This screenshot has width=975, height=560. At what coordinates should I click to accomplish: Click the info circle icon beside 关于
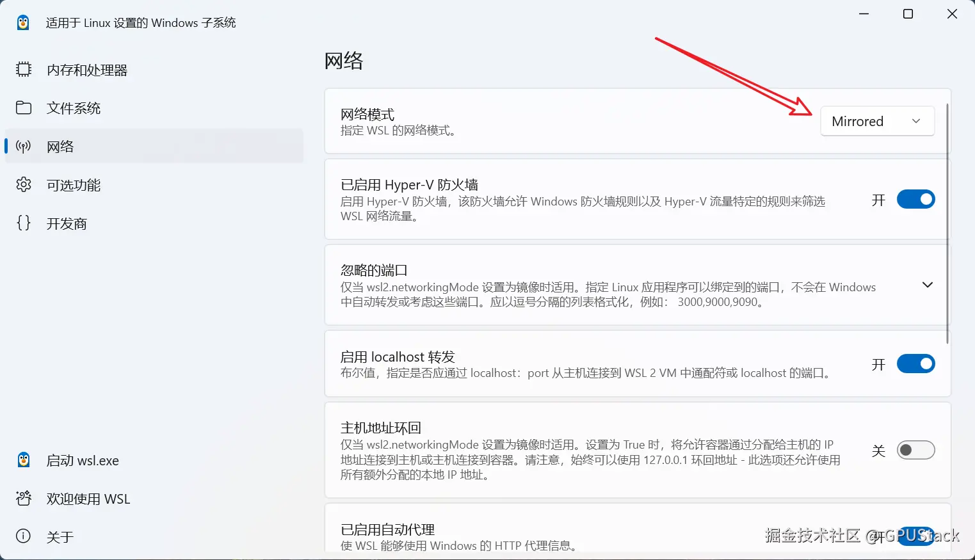click(24, 536)
